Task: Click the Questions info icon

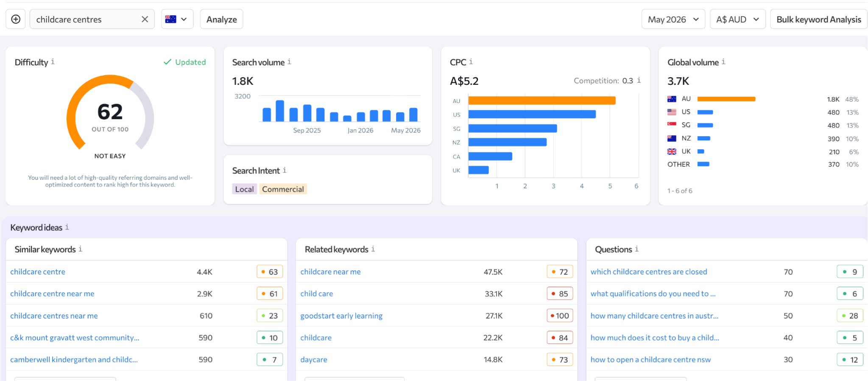Action: pos(636,249)
